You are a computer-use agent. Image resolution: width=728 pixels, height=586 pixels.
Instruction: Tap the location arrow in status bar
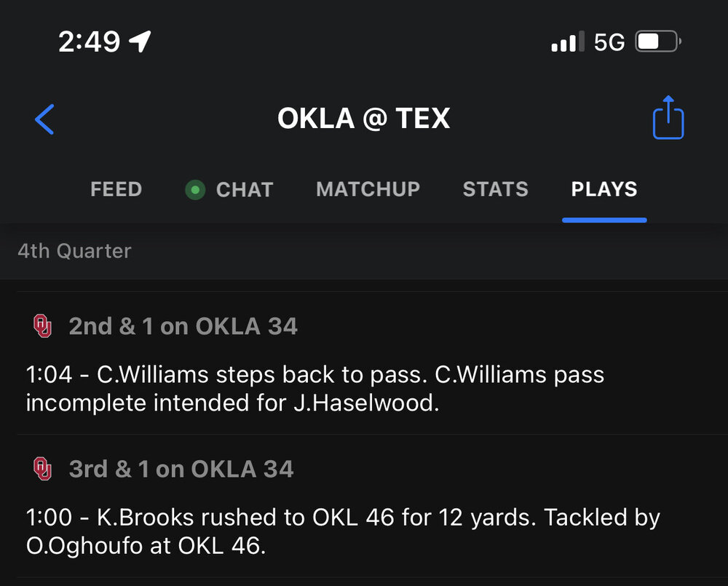tap(141, 41)
